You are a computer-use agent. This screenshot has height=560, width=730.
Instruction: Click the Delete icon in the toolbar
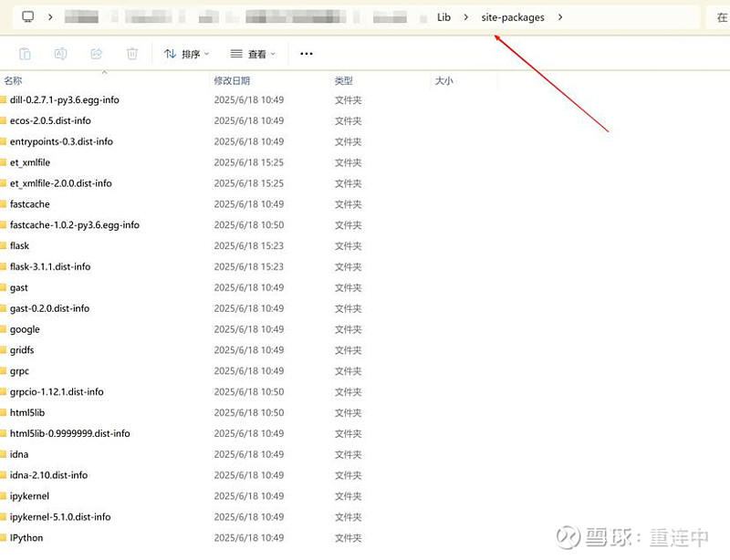point(132,53)
